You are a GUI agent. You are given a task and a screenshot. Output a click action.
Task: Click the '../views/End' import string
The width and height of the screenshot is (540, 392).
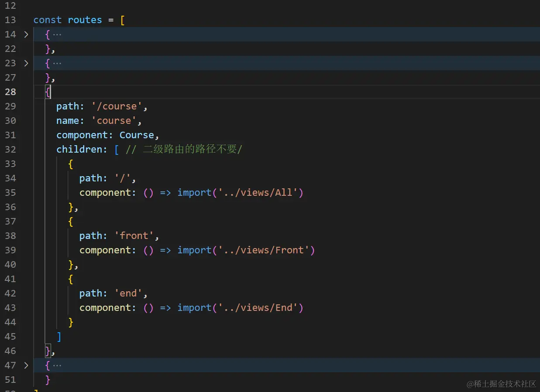click(x=258, y=308)
